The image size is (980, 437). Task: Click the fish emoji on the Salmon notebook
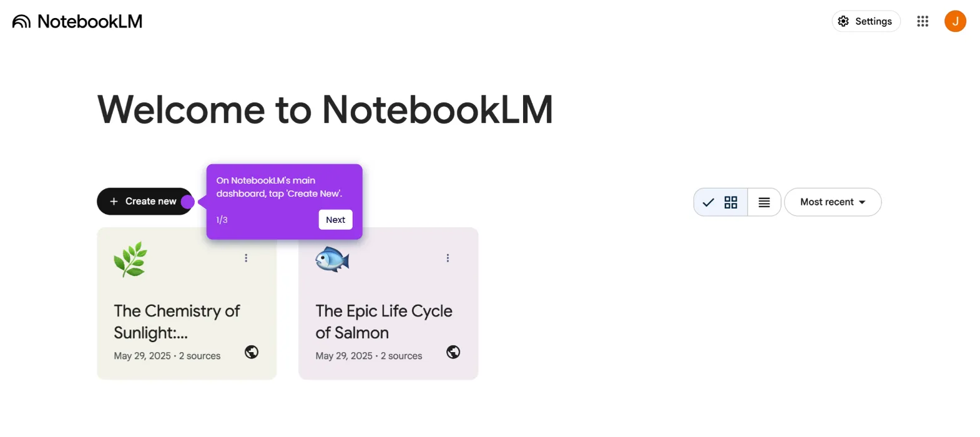(x=332, y=259)
